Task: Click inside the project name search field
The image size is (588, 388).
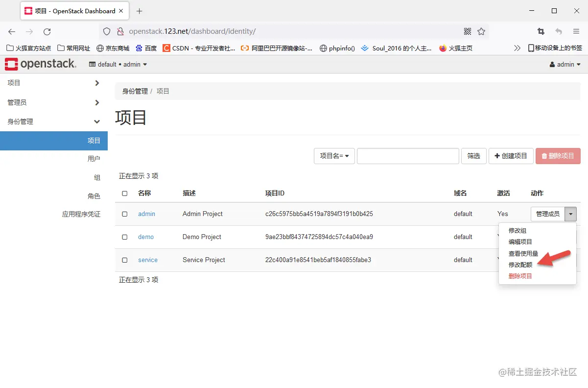Action: pyautogui.click(x=408, y=156)
